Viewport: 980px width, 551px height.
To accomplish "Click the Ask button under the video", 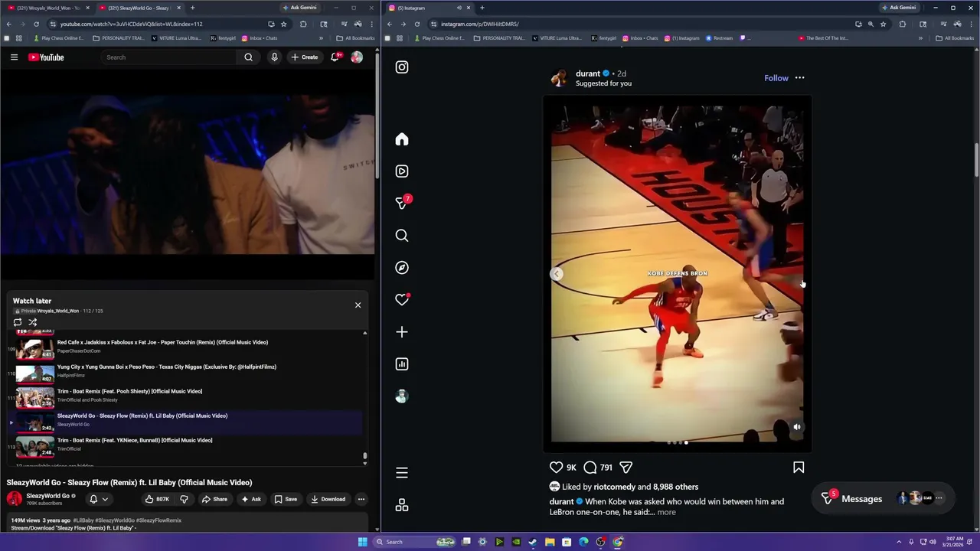I will 251,499.
